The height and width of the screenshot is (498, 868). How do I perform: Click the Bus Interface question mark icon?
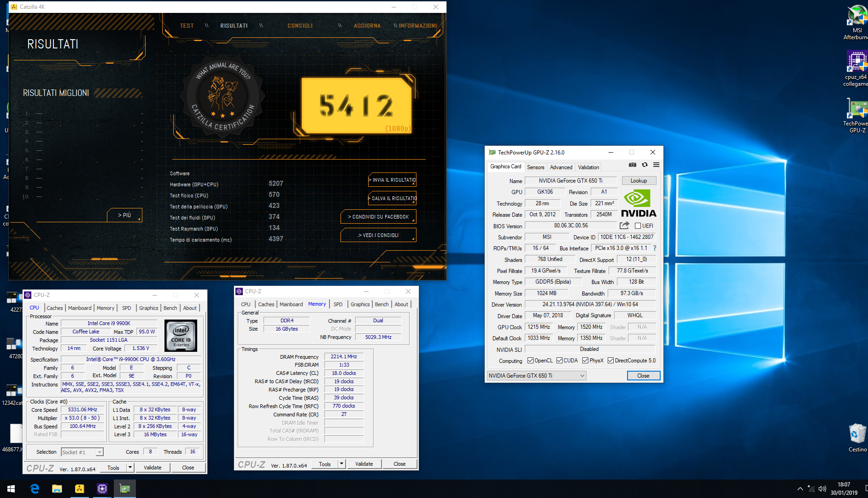pyautogui.click(x=654, y=248)
